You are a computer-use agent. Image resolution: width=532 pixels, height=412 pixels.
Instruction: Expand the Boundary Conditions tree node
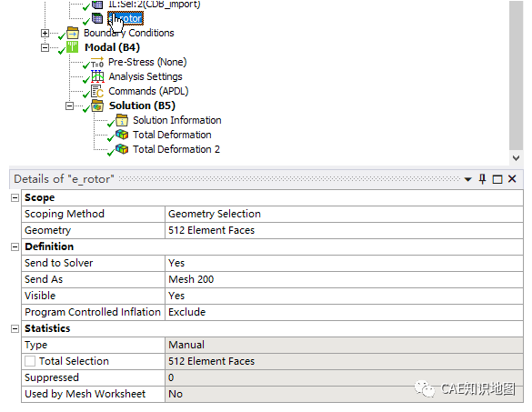tap(45, 34)
